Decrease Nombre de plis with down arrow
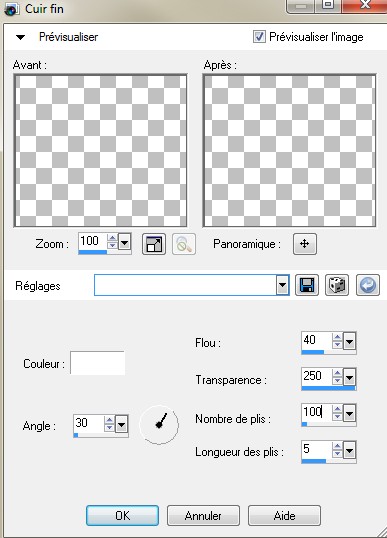The height and width of the screenshot is (538, 387). 338,417
